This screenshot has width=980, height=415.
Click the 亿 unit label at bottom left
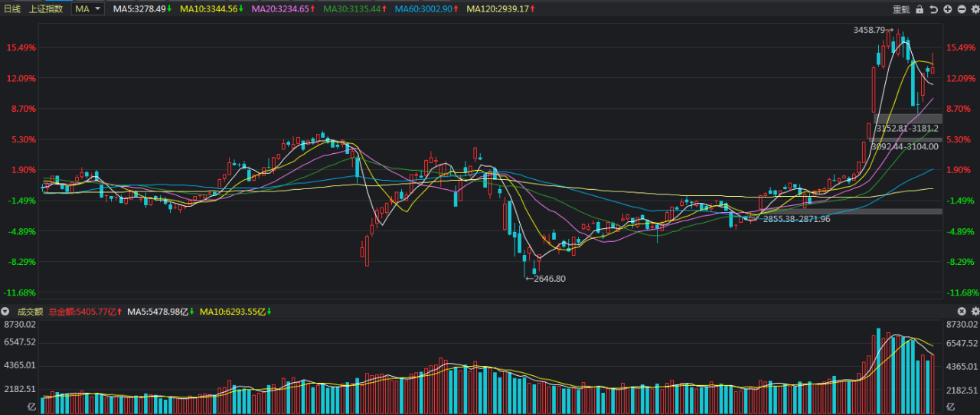[x=31, y=406]
